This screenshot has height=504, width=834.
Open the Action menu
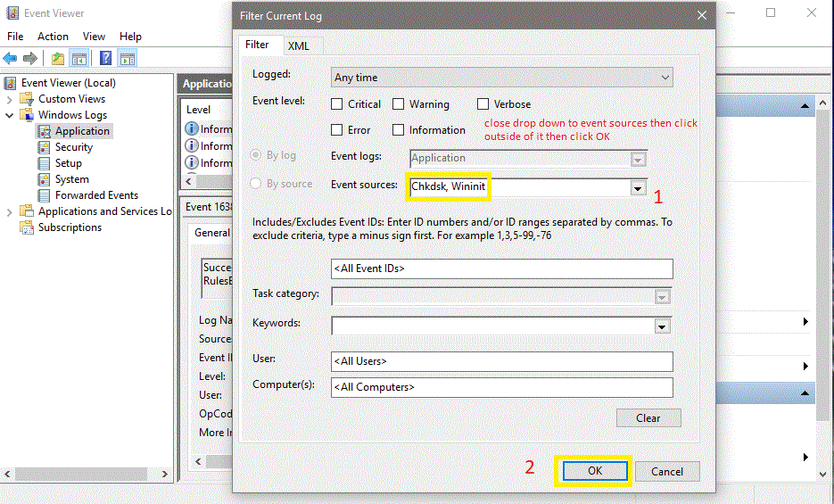pyautogui.click(x=53, y=37)
